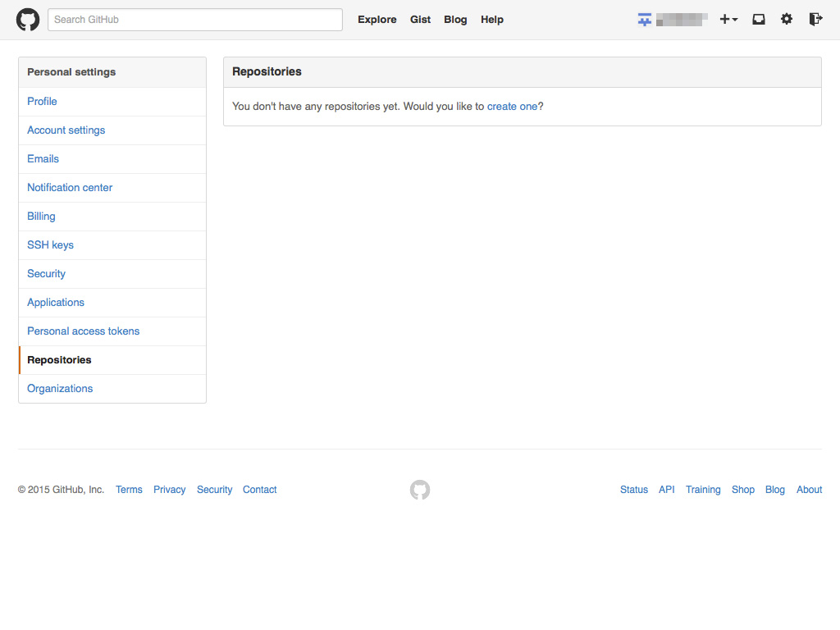Open Account settings in sidebar
Screen dimensions: 840x630
(66, 130)
